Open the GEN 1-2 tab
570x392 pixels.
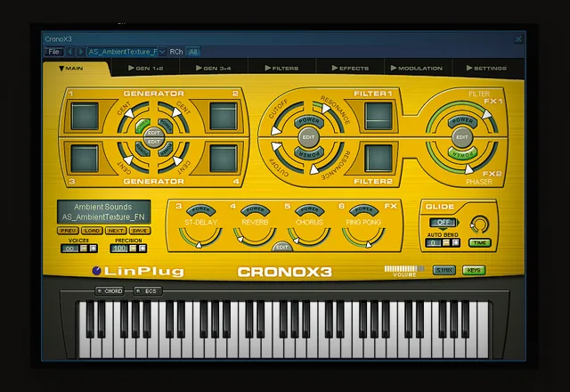point(146,68)
